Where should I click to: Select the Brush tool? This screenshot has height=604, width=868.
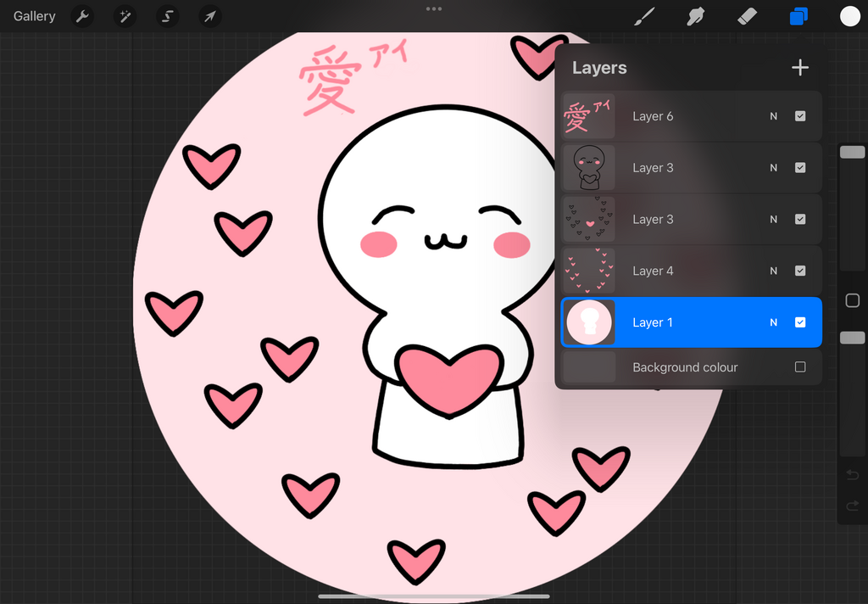pyautogui.click(x=645, y=16)
